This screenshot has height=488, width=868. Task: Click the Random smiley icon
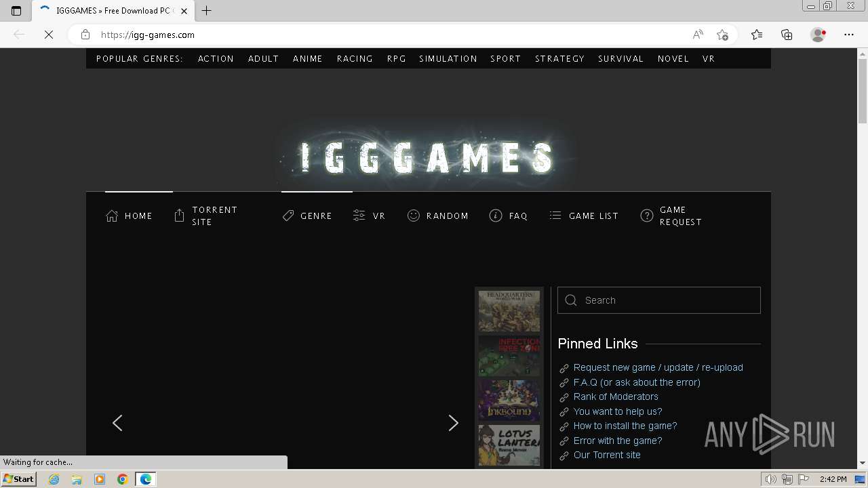click(x=414, y=216)
